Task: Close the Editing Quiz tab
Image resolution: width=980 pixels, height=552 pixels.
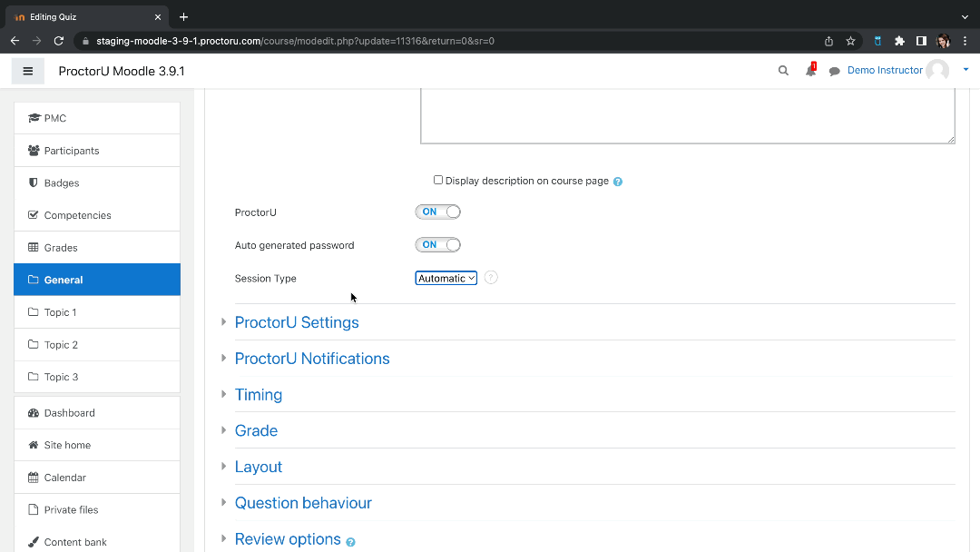Action: [158, 17]
